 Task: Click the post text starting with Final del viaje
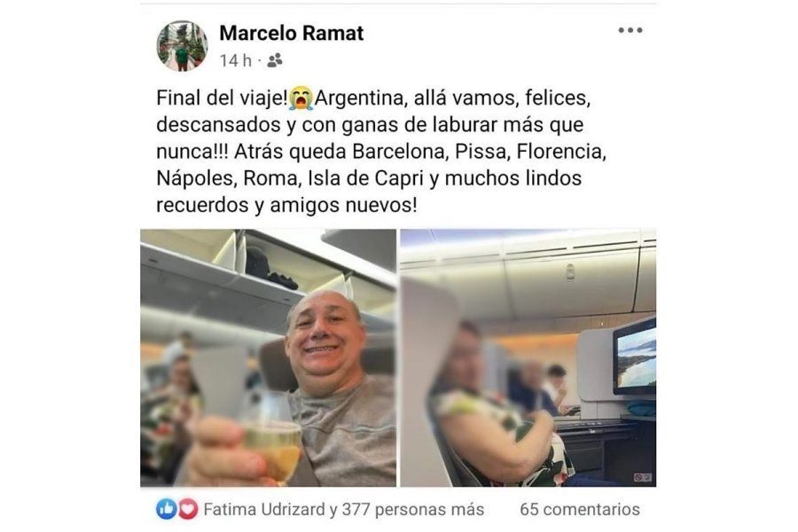[381, 152]
